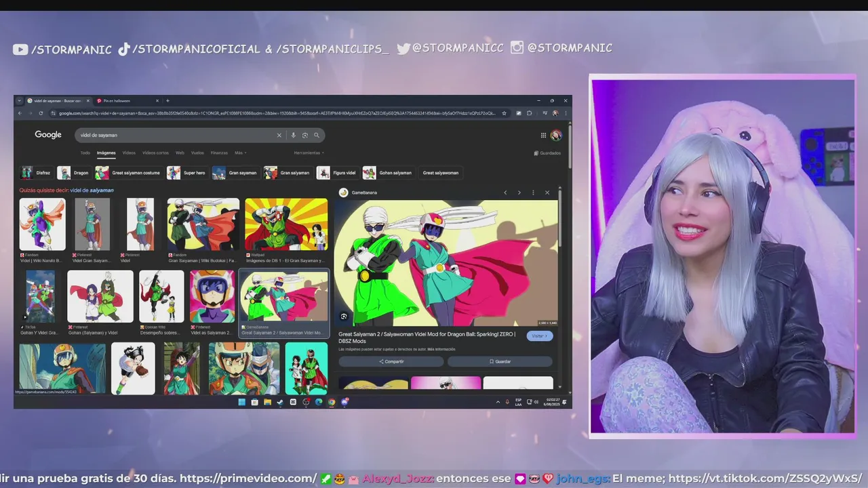Select the 'Super hero' filter chip
Image resolution: width=868 pixels, height=488 pixels.
(187, 173)
